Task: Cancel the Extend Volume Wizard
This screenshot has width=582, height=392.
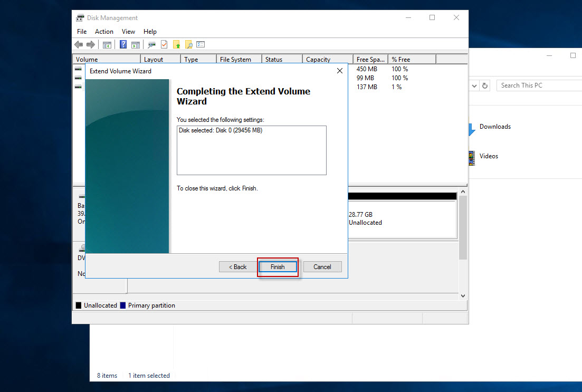Action: tap(322, 267)
